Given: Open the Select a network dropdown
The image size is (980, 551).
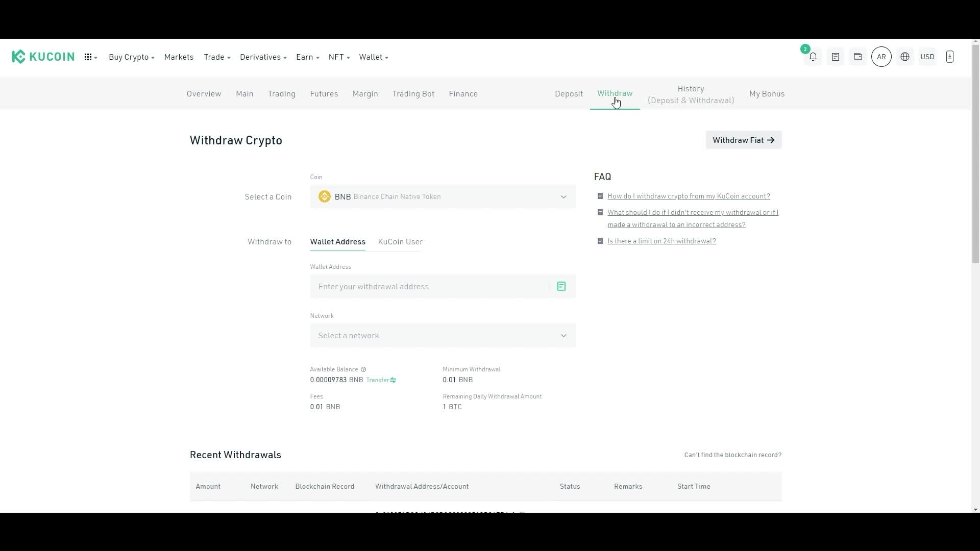Looking at the screenshot, I should 443,335.
